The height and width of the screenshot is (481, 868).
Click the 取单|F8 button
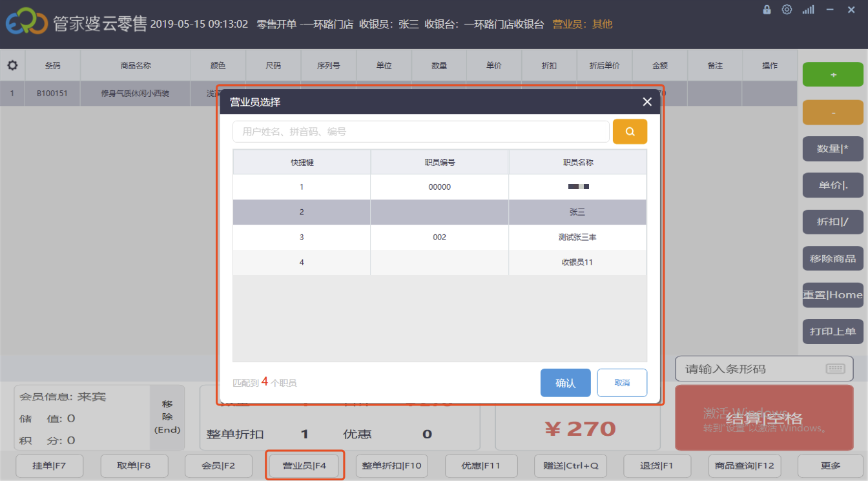(134, 466)
